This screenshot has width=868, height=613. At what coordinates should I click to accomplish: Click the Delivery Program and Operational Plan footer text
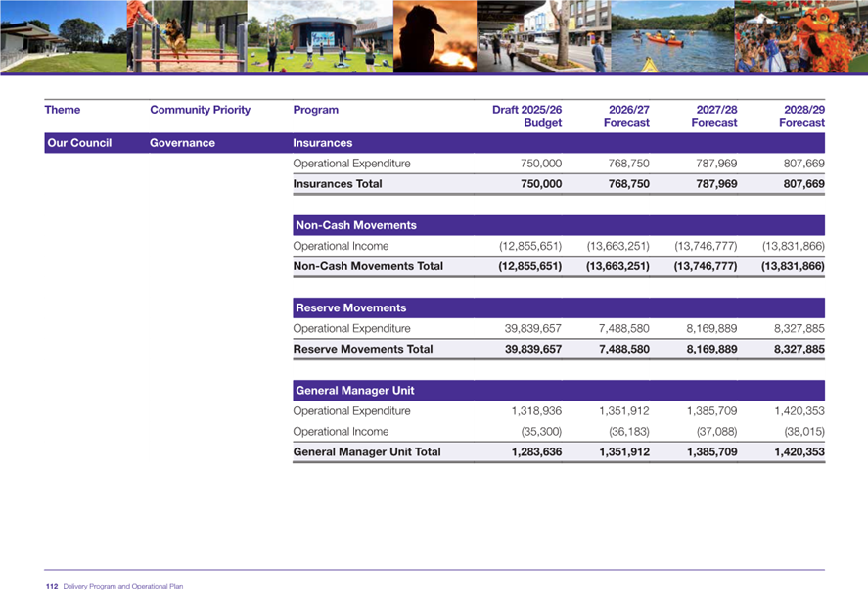(x=123, y=587)
